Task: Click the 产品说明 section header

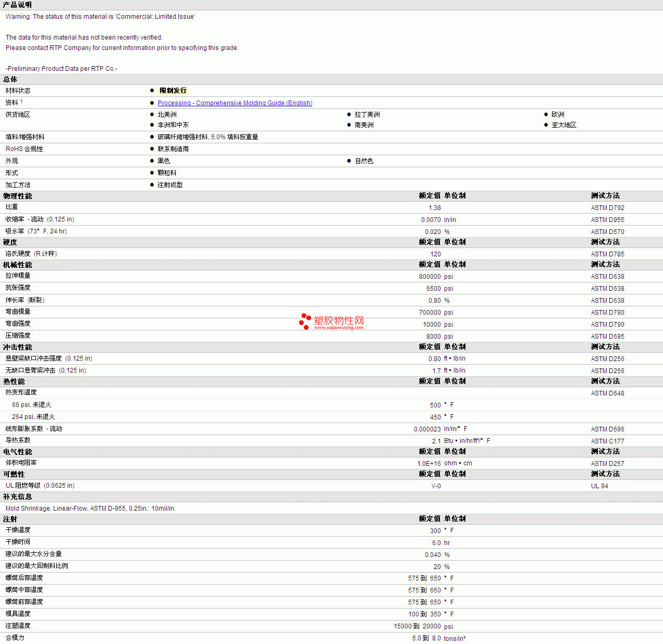Action: coord(17,5)
